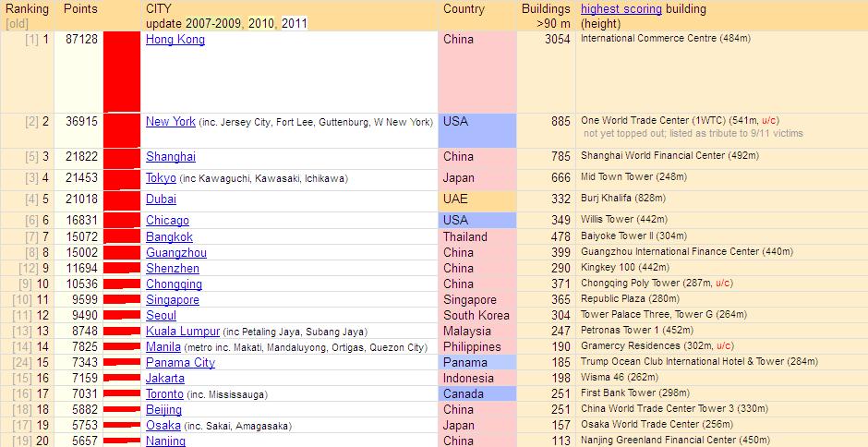The width and height of the screenshot is (868, 447).
Task: Click the Burj Khalifa (828m) entry
Action: (622, 199)
